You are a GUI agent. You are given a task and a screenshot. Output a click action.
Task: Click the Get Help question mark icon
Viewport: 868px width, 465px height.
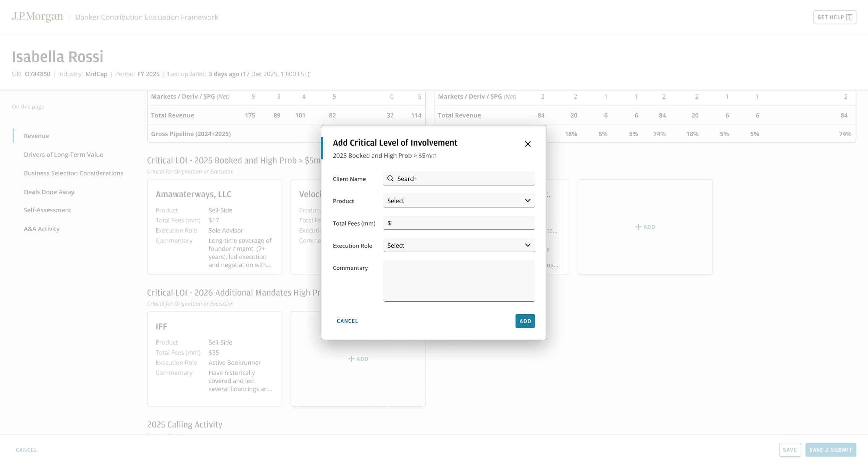(x=849, y=17)
